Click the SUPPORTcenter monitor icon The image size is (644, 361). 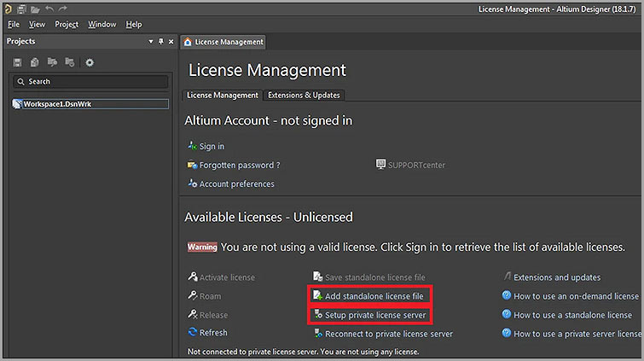380,165
